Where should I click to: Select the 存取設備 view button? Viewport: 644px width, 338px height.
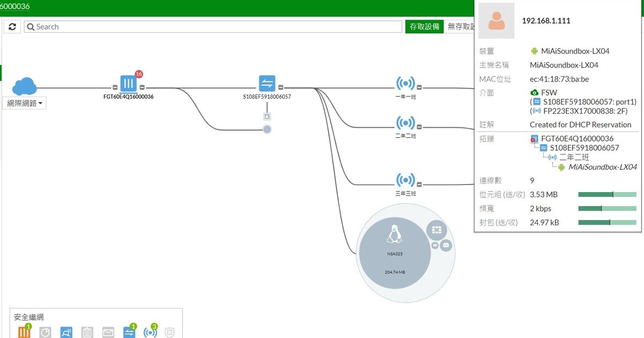[424, 27]
